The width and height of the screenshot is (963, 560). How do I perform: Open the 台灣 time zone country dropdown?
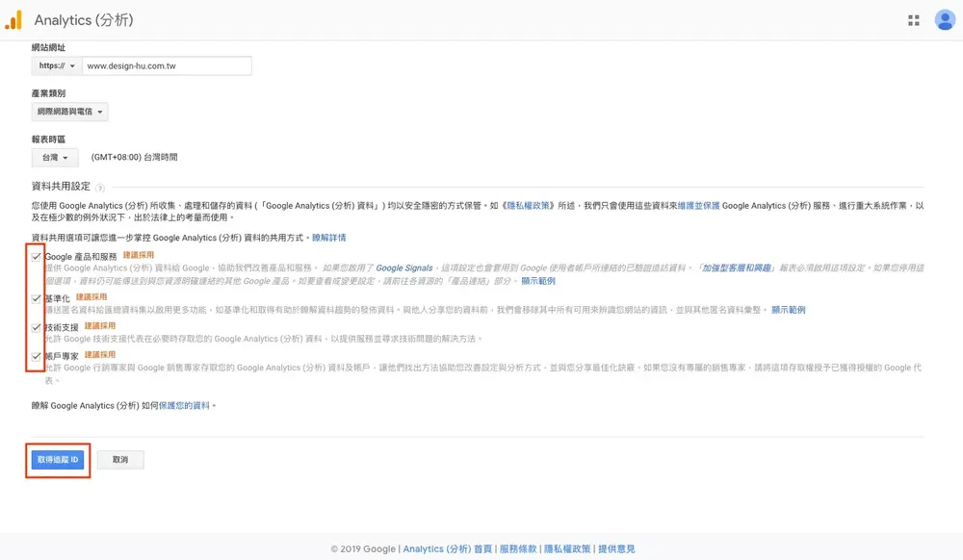click(x=55, y=158)
